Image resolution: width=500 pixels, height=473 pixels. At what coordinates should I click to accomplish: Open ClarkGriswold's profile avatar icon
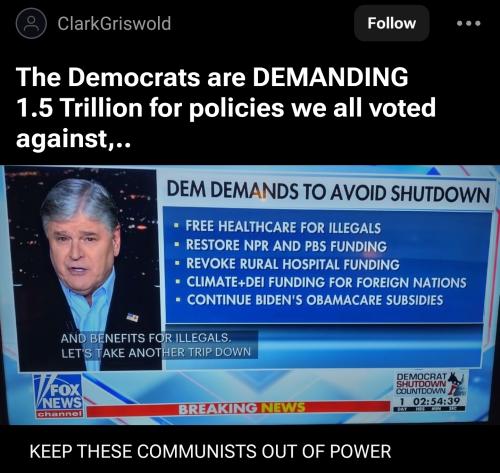pos(31,23)
